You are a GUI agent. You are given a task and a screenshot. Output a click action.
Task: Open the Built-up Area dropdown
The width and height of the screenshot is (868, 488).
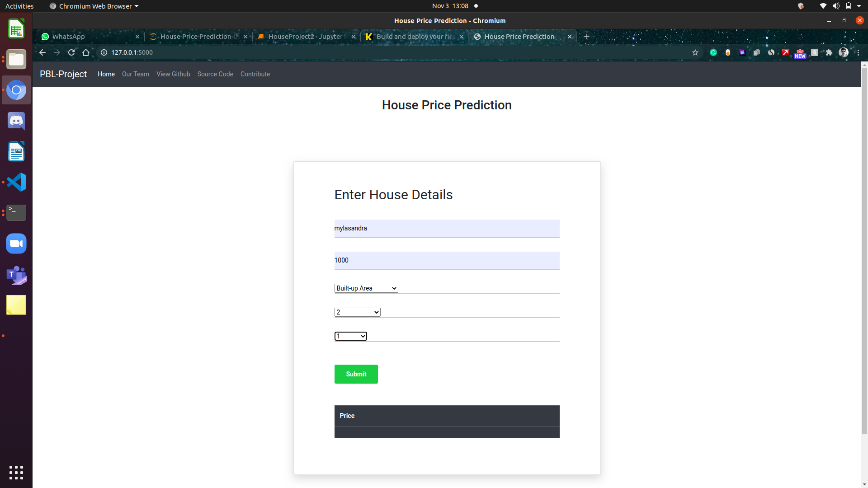[366, 288]
